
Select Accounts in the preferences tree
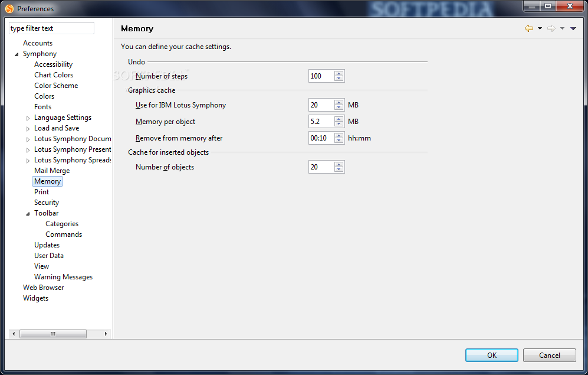(x=38, y=43)
